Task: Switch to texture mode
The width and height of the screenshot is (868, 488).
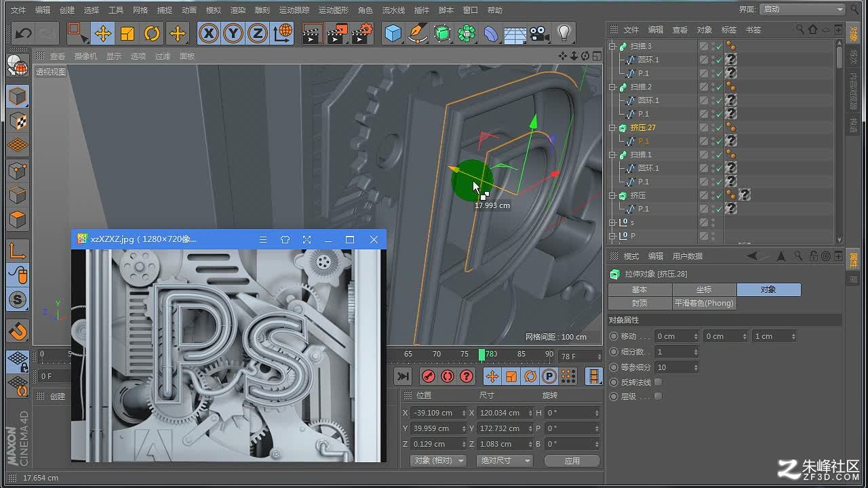Action: [18, 121]
